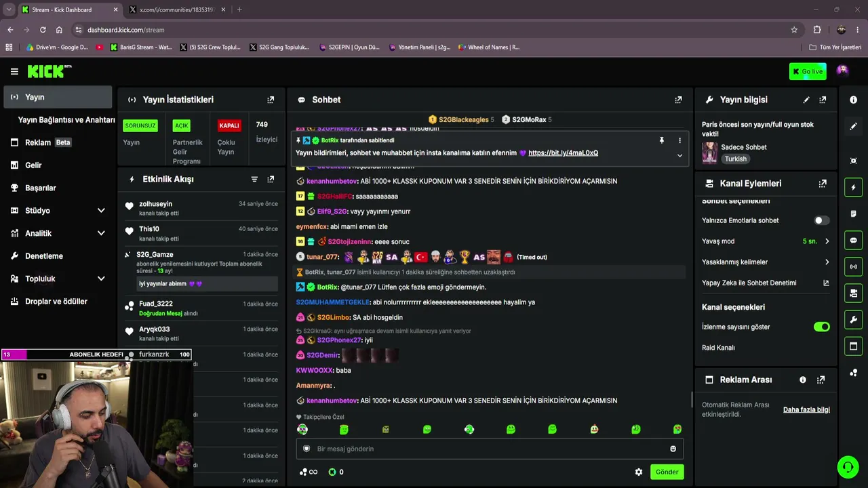
Task: Open Droplar ve ödüller sidebar item
Action: [x=58, y=302]
